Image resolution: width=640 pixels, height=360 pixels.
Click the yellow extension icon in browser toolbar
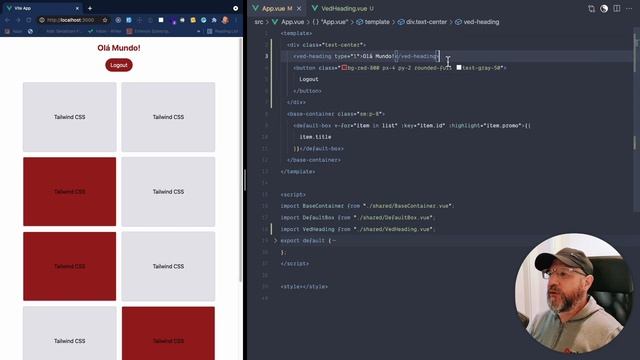coord(193,20)
